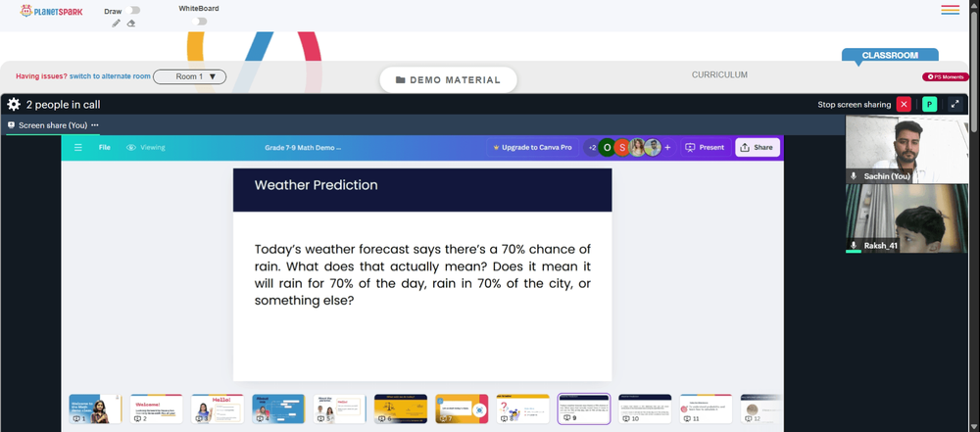
Task: Select slide thumbnail 11
Action: (707, 408)
